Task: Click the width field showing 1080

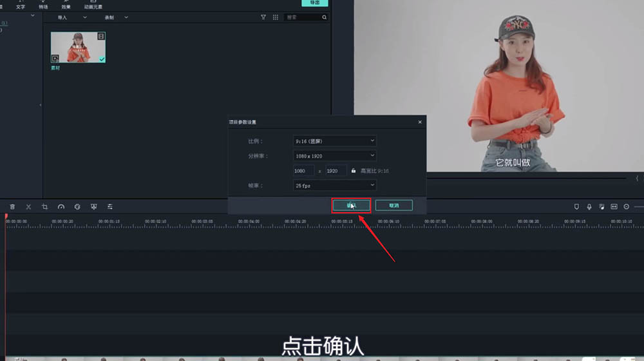Action: point(303,171)
